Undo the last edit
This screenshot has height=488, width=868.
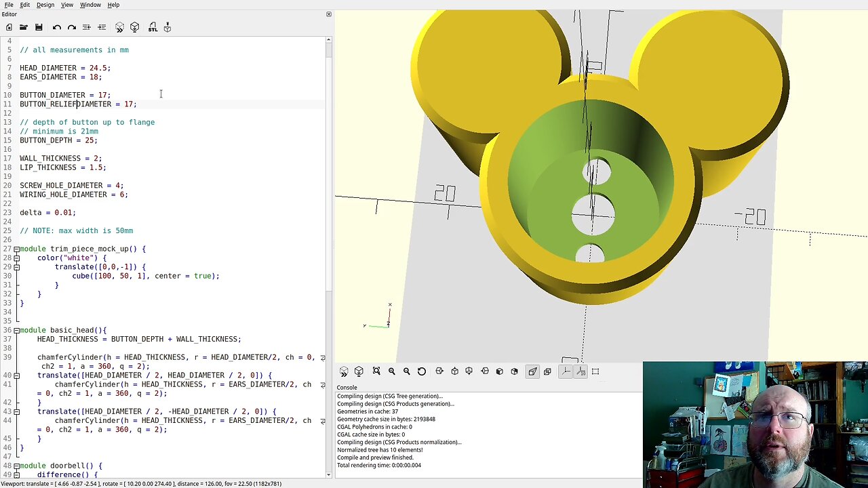(57, 27)
